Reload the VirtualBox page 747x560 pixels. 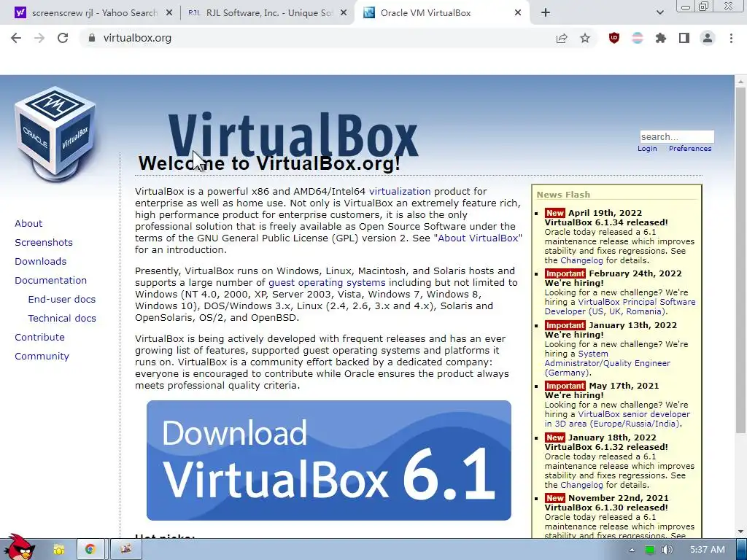(x=63, y=38)
